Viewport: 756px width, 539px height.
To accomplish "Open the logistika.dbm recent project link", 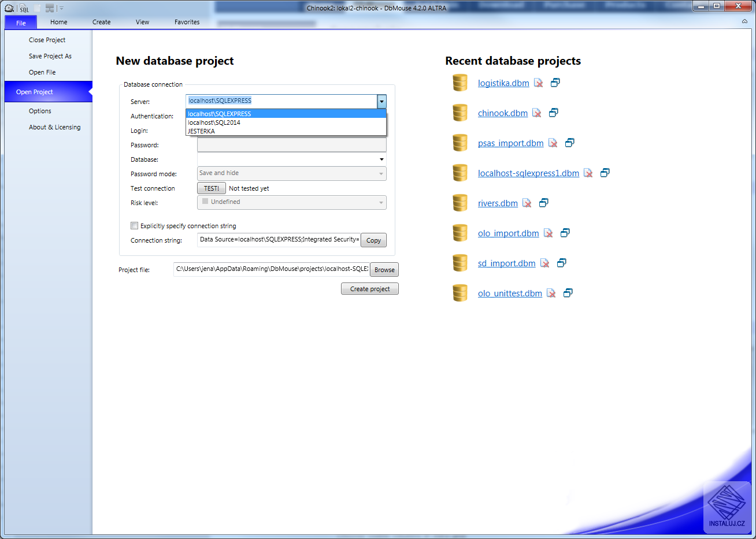I will click(x=503, y=83).
